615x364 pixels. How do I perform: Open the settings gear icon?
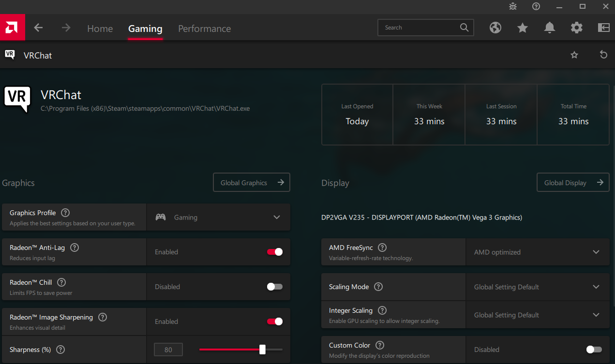[576, 28]
